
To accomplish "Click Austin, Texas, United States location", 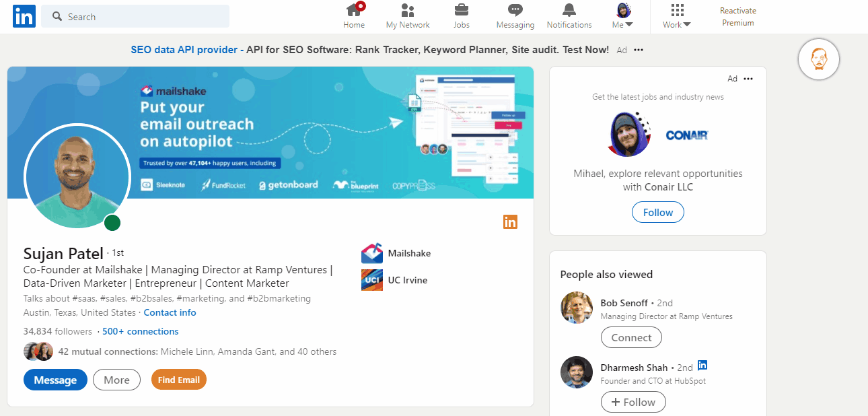I will pos(79,312).
